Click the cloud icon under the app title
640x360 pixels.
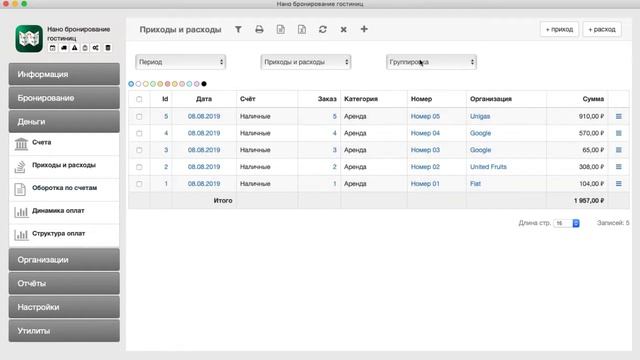click(x=64, y=48)
